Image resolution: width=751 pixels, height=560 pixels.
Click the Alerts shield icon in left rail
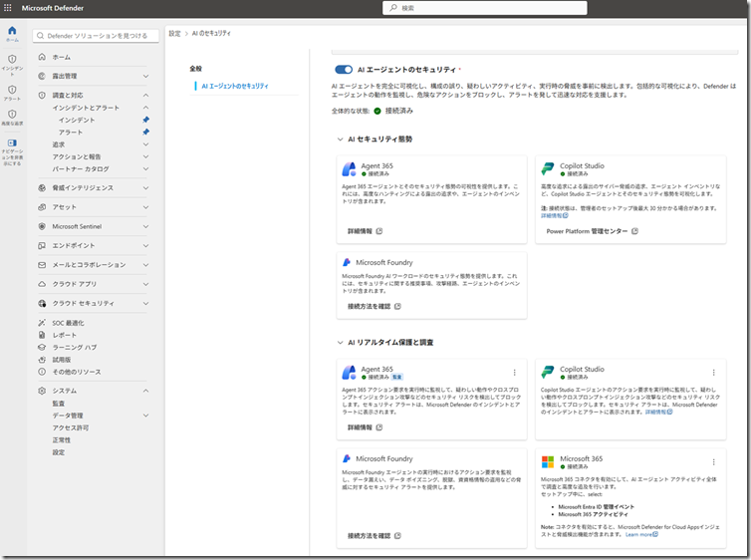13,90
